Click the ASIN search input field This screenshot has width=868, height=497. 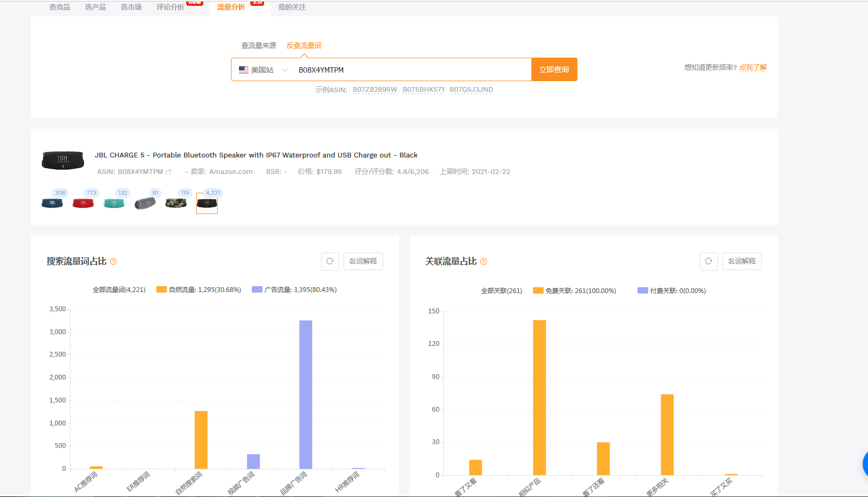(411, 70)
